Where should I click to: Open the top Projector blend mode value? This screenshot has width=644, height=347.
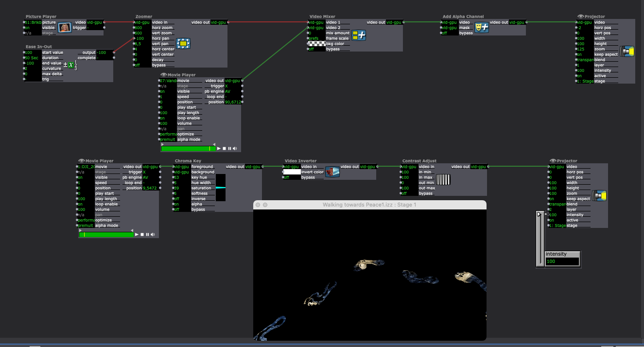coord(584,60)
